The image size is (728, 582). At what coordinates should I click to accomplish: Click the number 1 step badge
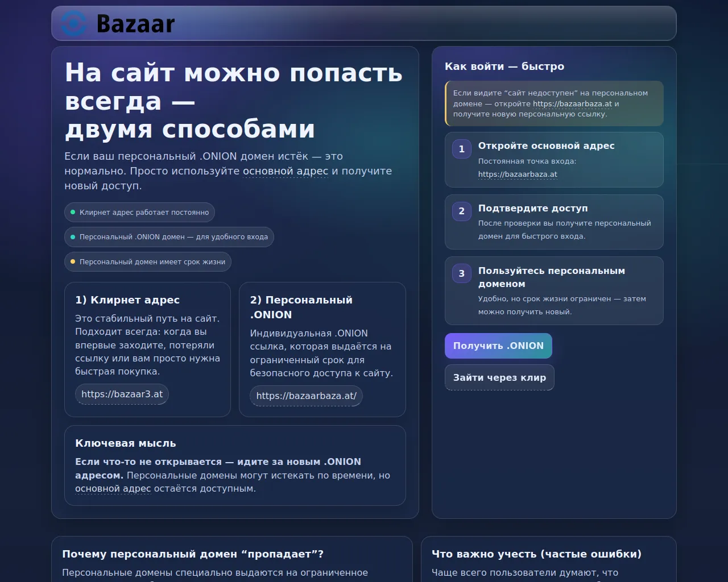(461, 149)
